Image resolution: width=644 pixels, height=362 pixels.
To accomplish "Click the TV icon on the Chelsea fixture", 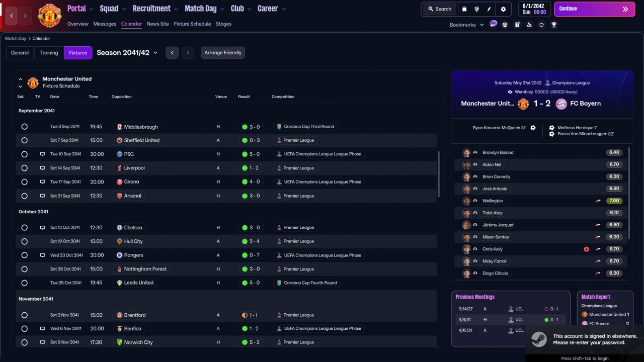I will (43, 228).
